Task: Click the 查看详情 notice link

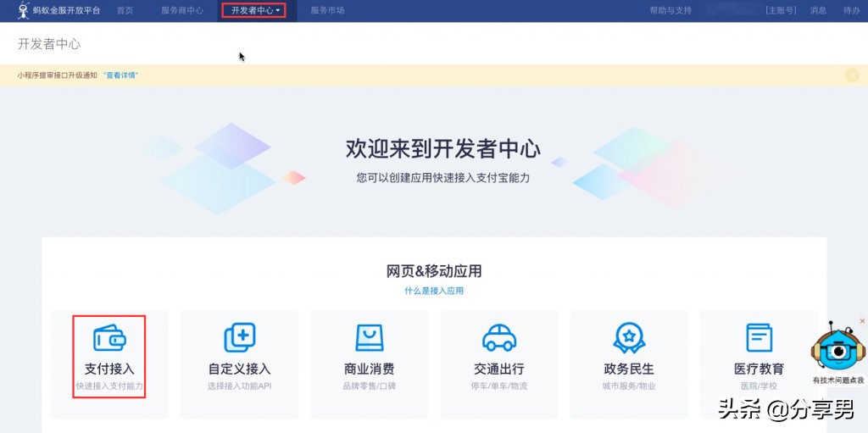Action: 120,75
